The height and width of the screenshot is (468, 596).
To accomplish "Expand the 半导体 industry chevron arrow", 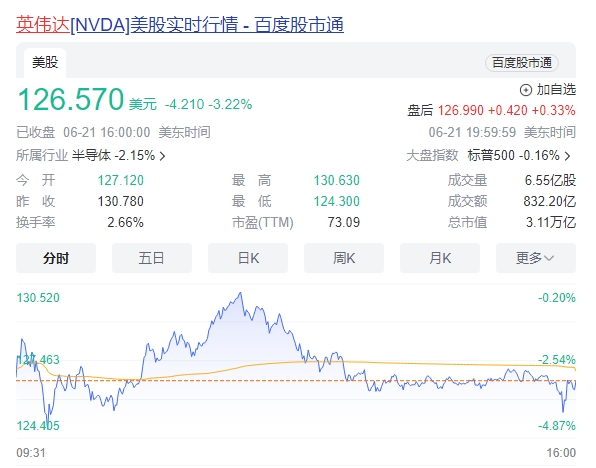I will click(162, 156).
